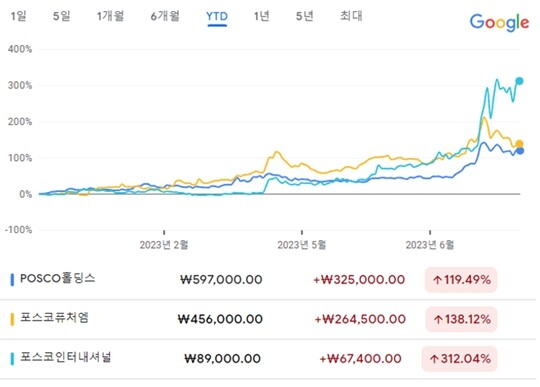Click the YTD range tab
Screen dimensions: 540x387
click(x=217, y=17)
